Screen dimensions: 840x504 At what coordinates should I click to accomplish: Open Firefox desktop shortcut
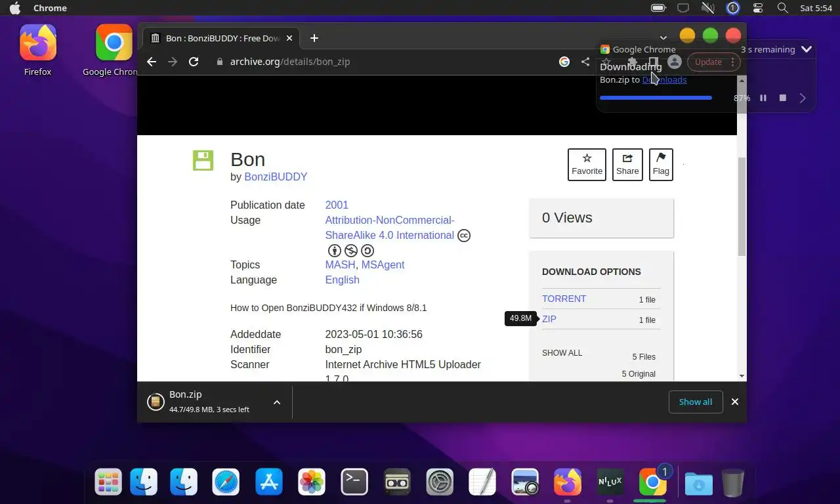pyautogui.click(x=37, y=50)
